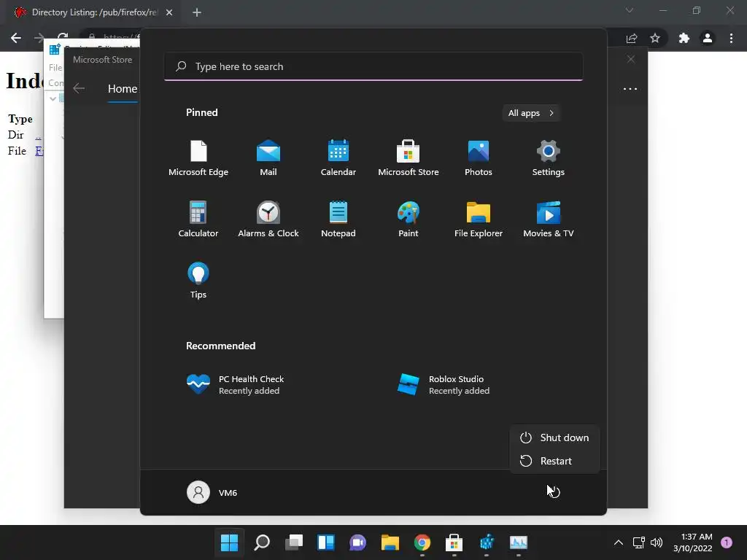Open network status in system tray
The width and height of the screenshot is (747, 560).
(x=638, y=542)
